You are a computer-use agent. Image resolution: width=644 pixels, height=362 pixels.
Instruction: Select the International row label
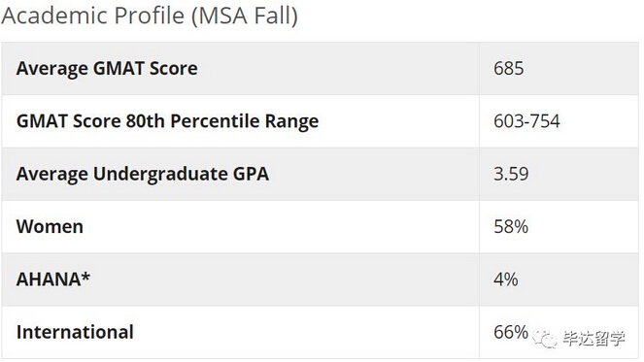pyautogui.click(x=75, y=332)
